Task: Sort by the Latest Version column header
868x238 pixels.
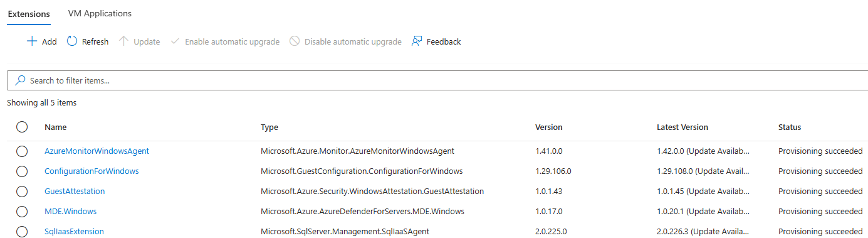Action: [x=682, y=127]
